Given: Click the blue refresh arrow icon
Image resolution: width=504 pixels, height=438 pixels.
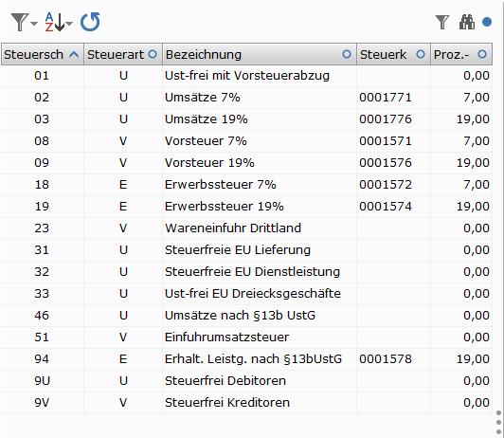Looking at the screenshot, I should pyautogui.click(x=90, y=22).
